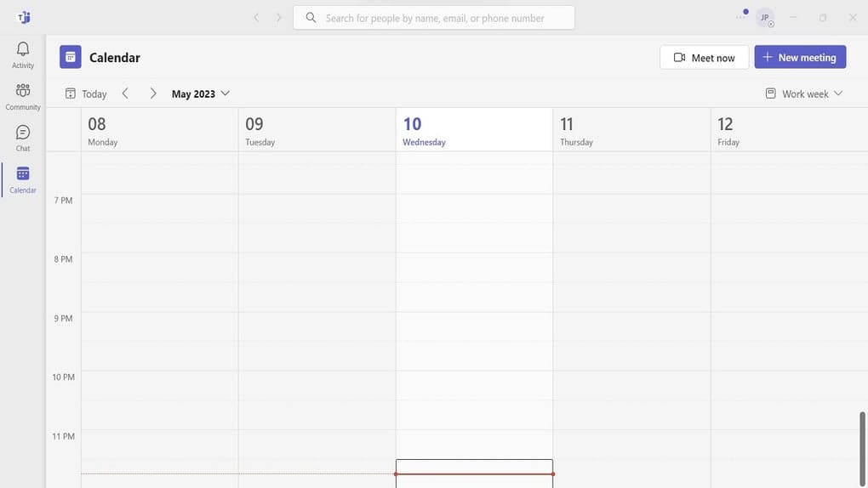This screenshot has width=868, height=488.
Task: Select the 08 Monday column header
Action: [159, 130]
